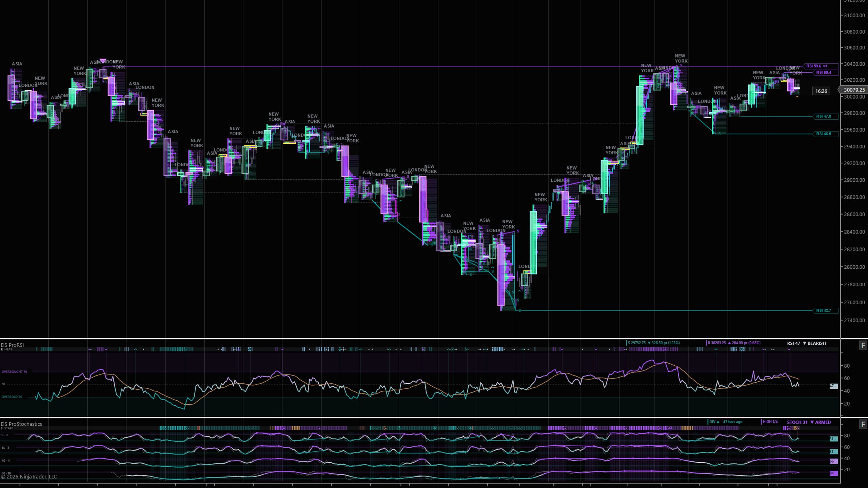Click the 40 - 4 stochastic row label
The height and width of the screenshot is (488, 868).
point(5,461)
